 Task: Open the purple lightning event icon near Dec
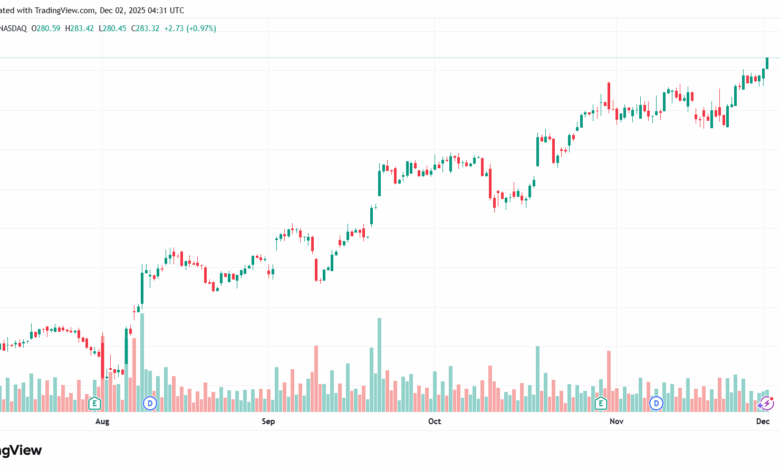tap(766, 403)
